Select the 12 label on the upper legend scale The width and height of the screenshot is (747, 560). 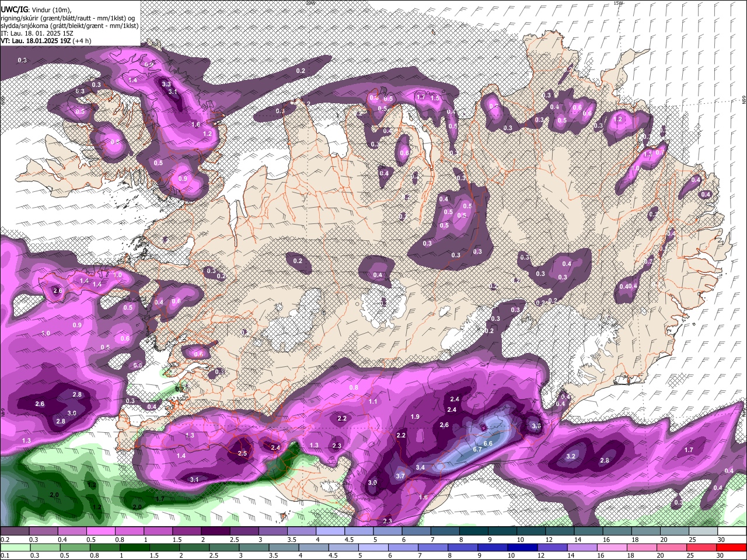(x=548, y=540)
